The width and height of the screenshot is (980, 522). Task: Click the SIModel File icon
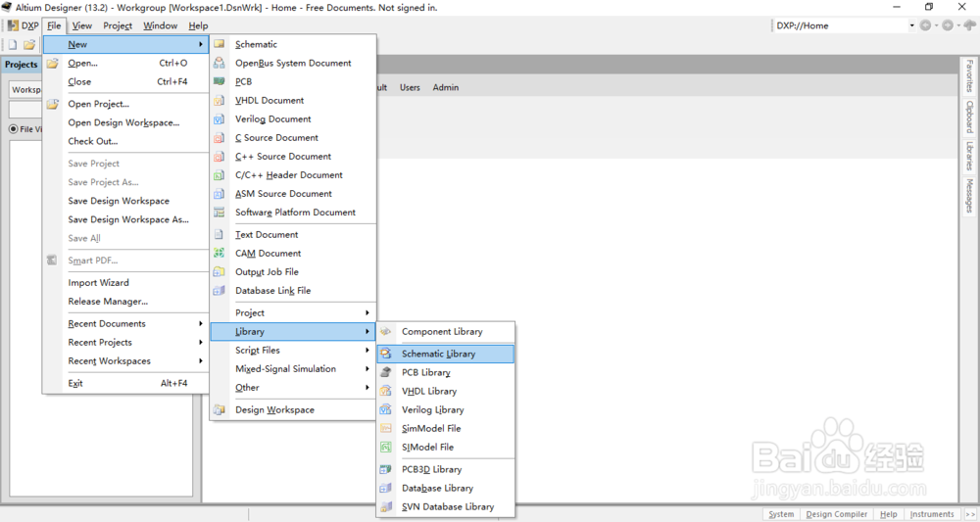coord(385,447)
